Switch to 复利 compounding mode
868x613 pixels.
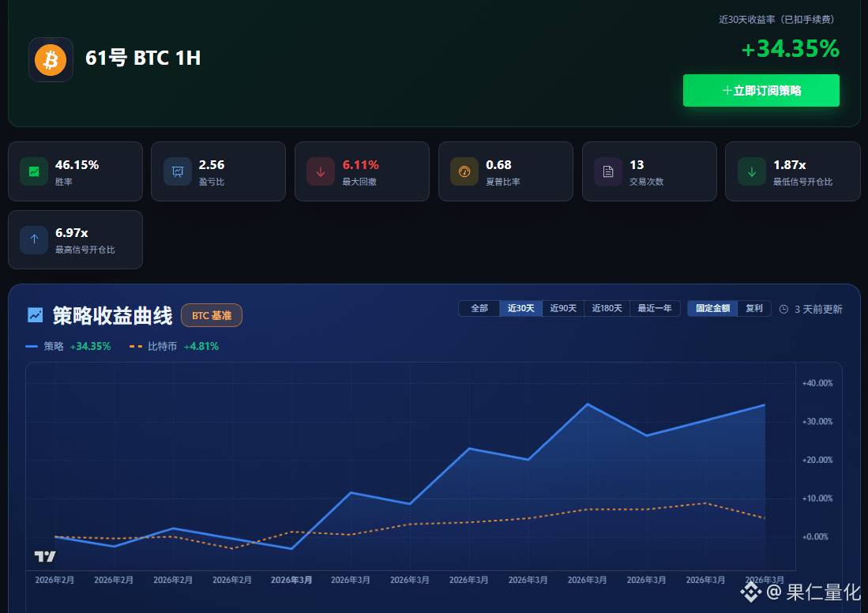point(754,308)
